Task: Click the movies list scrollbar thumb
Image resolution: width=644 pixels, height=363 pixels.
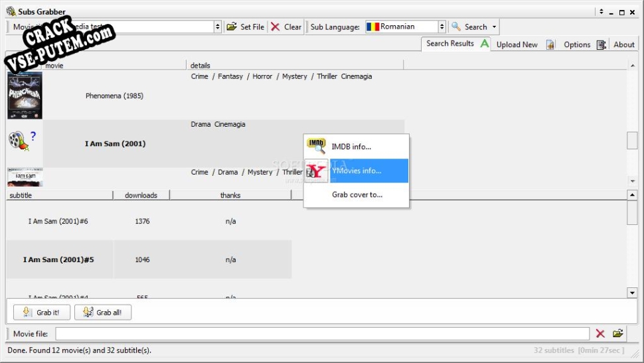Action: pyautogui.click(x=632, y=141)
